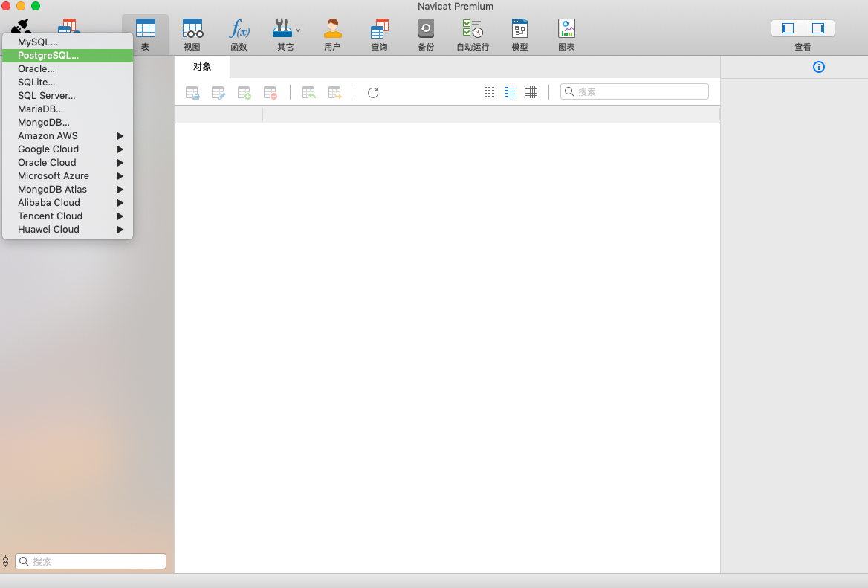Click the delete table icon with minus

[271, 92]
